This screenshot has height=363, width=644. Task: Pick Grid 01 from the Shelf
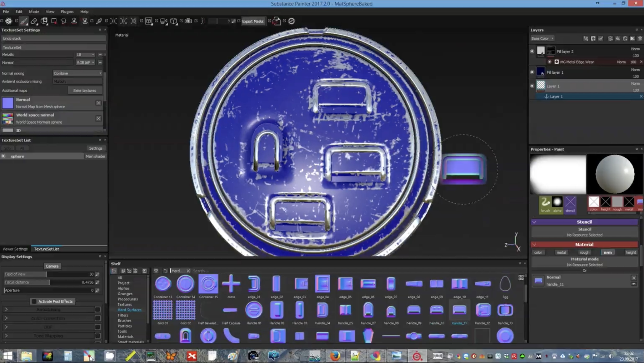click(x=163, y=312)
